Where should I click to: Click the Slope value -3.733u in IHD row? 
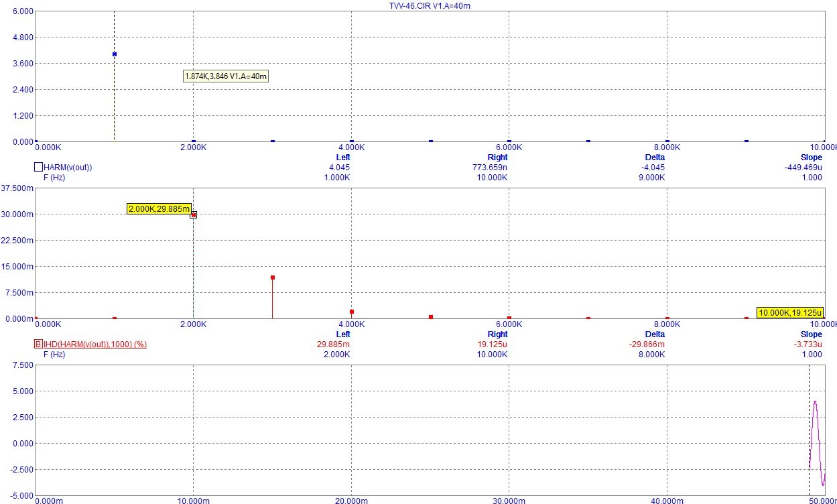(x=811, y=344)
